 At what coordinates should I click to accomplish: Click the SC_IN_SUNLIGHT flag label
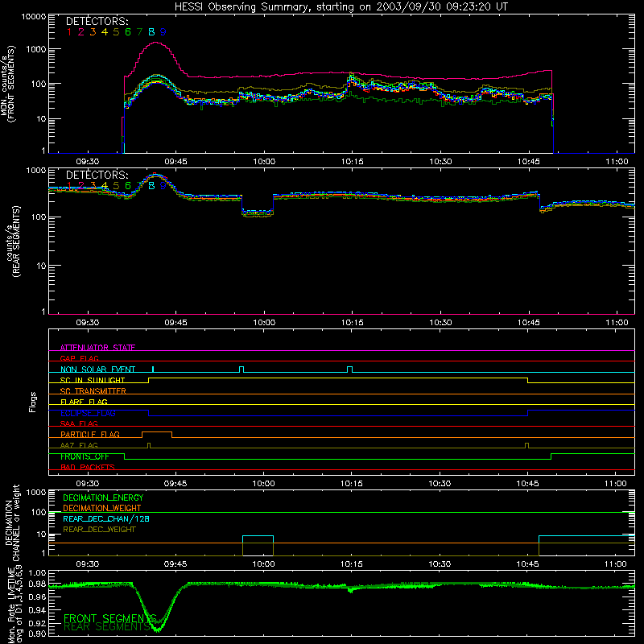tap(93, 380)
